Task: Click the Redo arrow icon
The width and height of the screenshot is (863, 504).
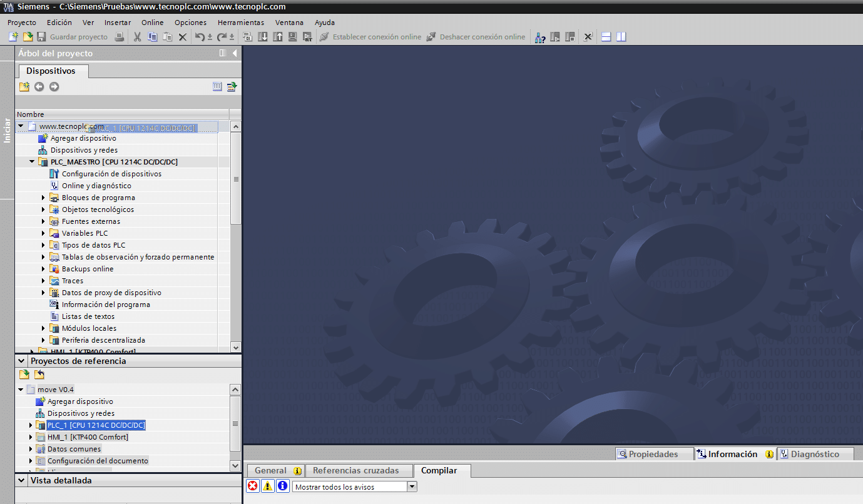Action: [222, 37]
